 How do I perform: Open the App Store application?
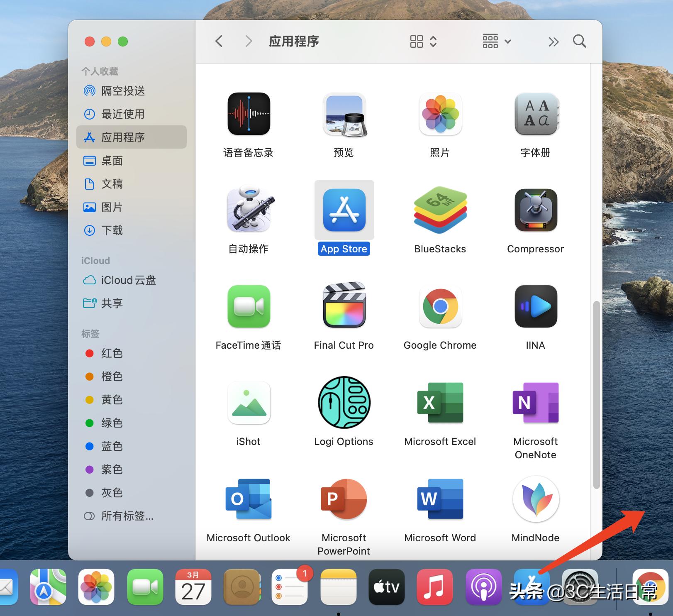344,210
